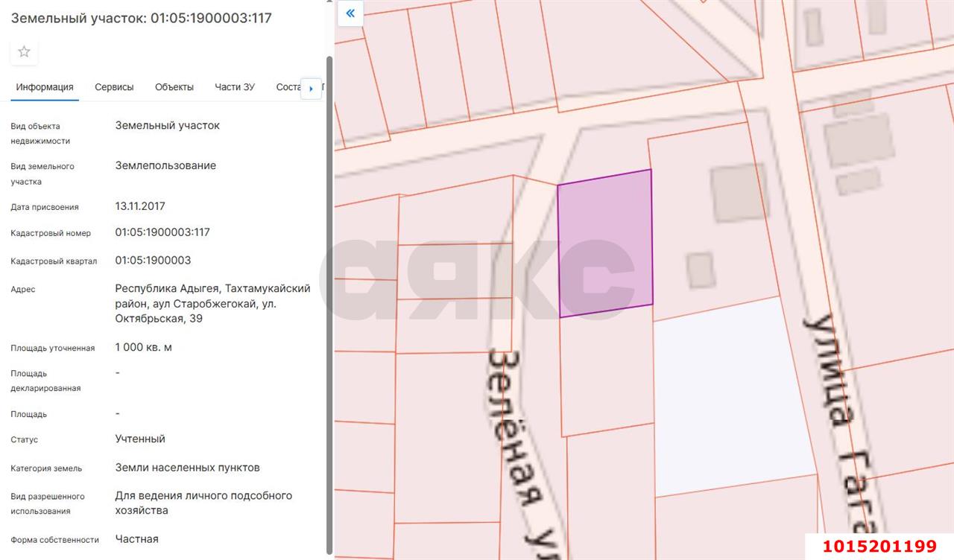Viewport: 954px width, 560px height.
Task: Click the large grey building footprint
Action: point(738,194)
